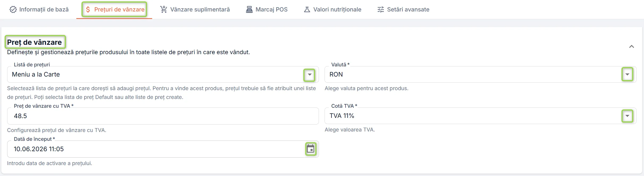The height and width of the screenshot is (176, 644).
Task: Click the sliders icon beside Setări avansate
Action: tap(381, 10)
